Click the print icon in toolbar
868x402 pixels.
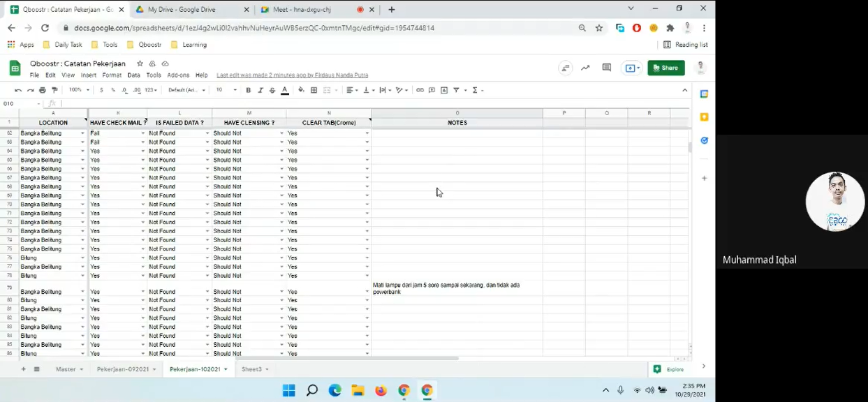tap(43, 90)
